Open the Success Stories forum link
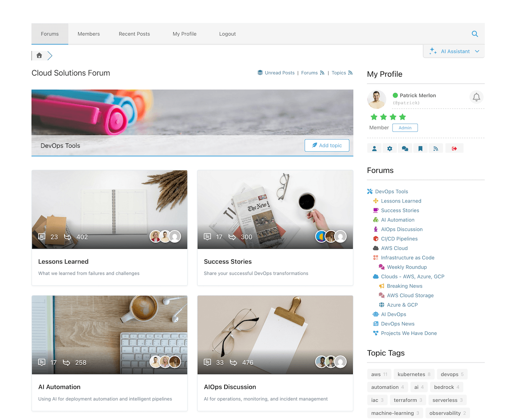 (x=400, y=210)
